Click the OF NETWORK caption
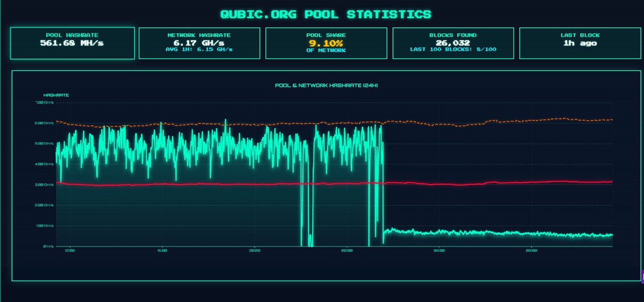This screenshot has width=644, height=302. click(326, 50)
